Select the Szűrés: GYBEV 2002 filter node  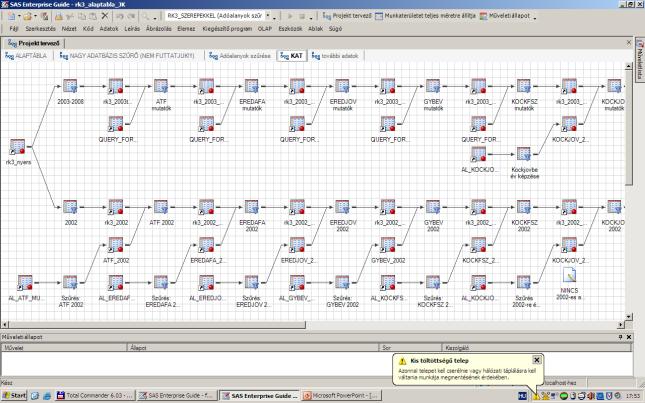click(342, 283)
